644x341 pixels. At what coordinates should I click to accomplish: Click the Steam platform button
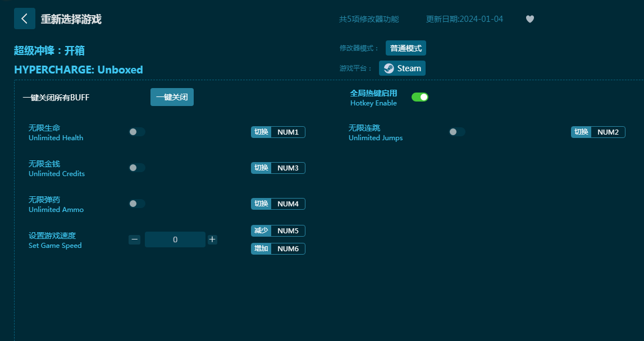[x=402, y=68]
